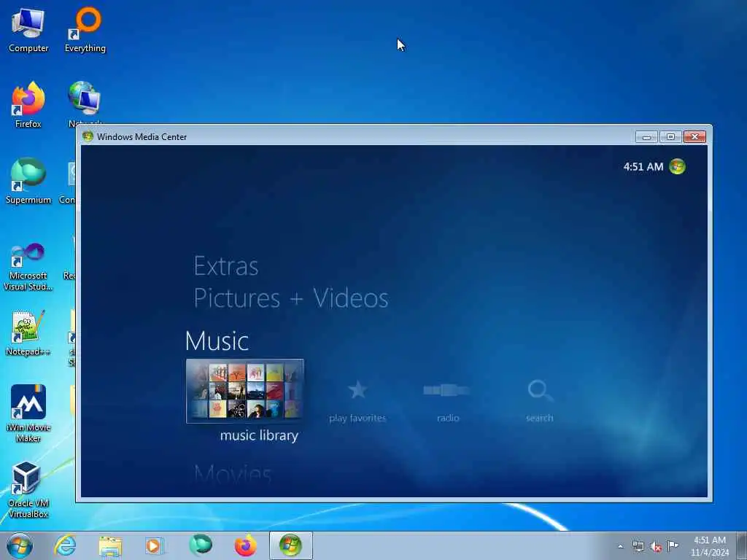This screenshot has height=560, width=747.
Task: Maximize the Windows Media Center window
Action: click(671, 137)
